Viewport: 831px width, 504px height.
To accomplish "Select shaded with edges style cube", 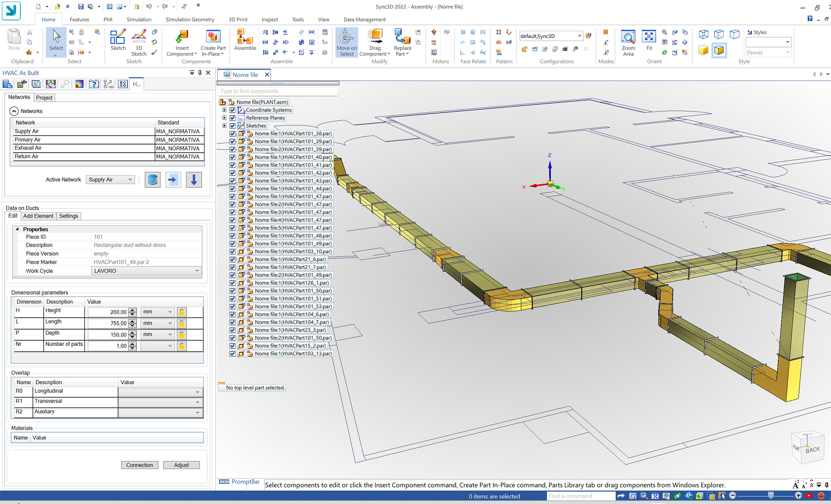I will [x=719, y=50].
